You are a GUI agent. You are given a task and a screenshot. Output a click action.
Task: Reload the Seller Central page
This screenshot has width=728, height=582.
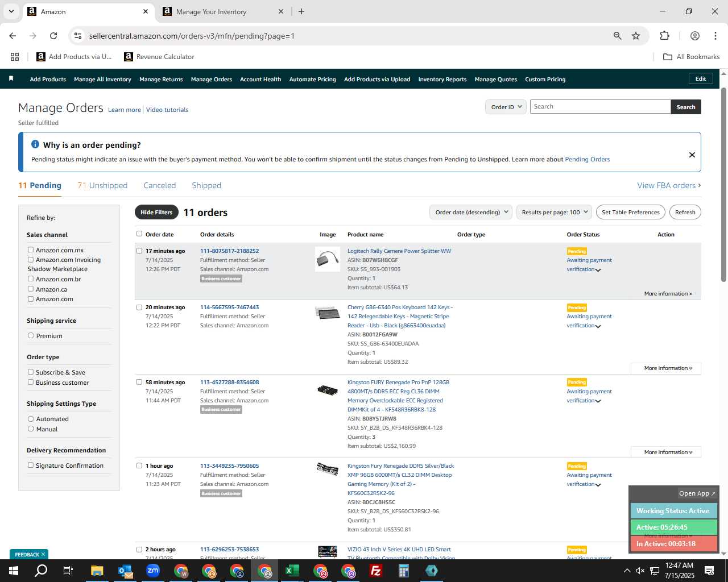[53, 36]
